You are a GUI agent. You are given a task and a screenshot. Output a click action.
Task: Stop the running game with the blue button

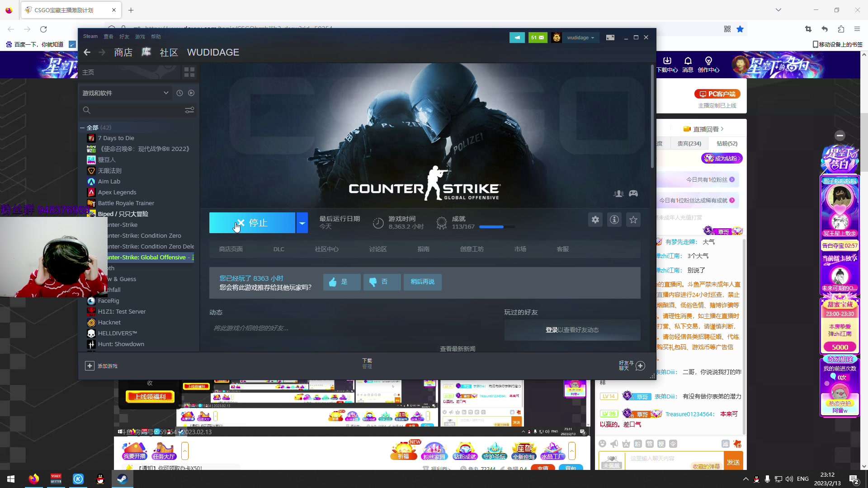point(252,223)
